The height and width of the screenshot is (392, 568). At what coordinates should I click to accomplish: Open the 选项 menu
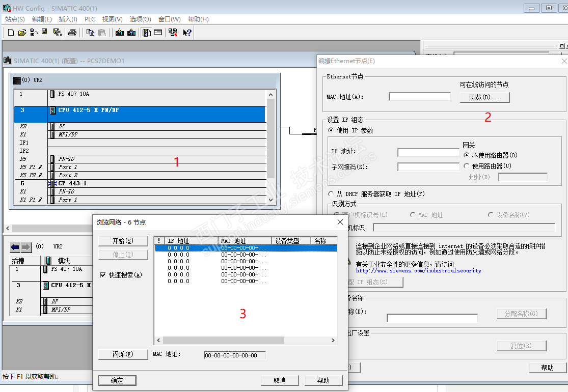[140, 19]
